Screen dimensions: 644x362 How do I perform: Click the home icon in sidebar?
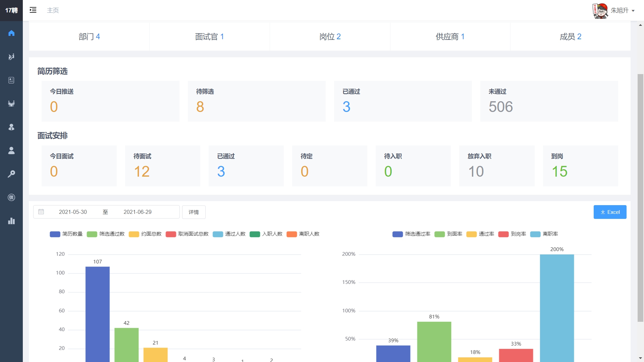pyautogui.click(x=11, y=33)
